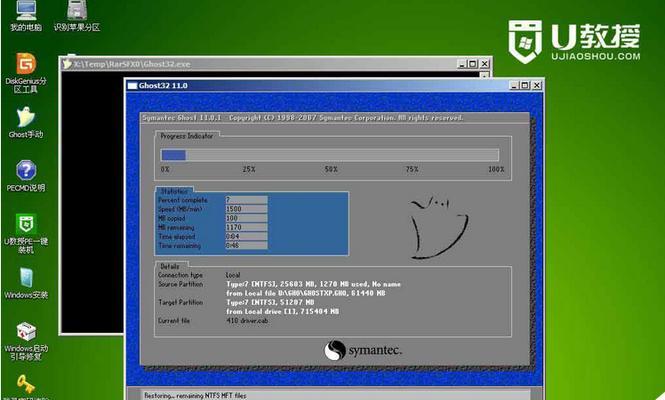665x400 pixels.
Task: Click the Ghost32 11.0 title bar system icon
Action: (x=132, y=86)
